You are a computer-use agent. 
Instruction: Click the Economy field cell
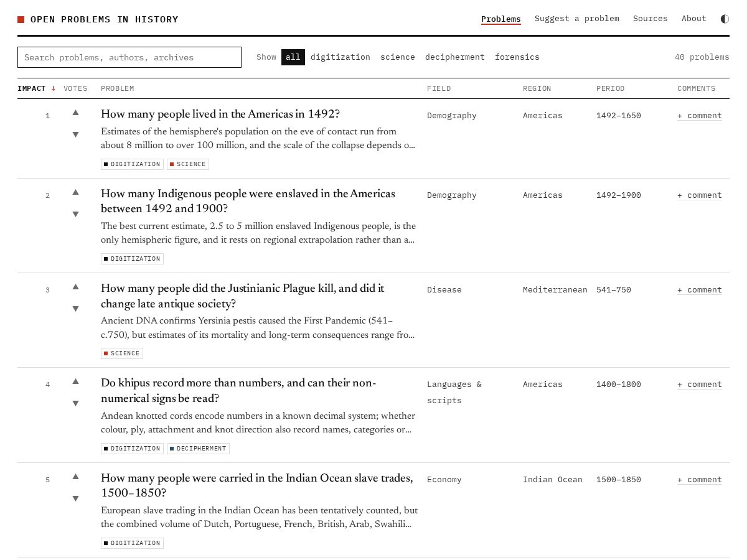point(444,480)
